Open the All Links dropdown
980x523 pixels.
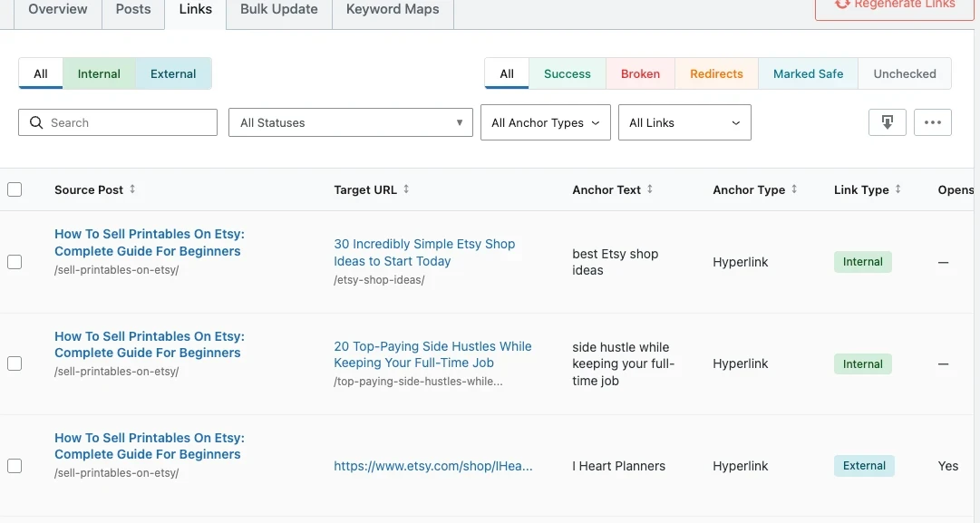(684, 122)
